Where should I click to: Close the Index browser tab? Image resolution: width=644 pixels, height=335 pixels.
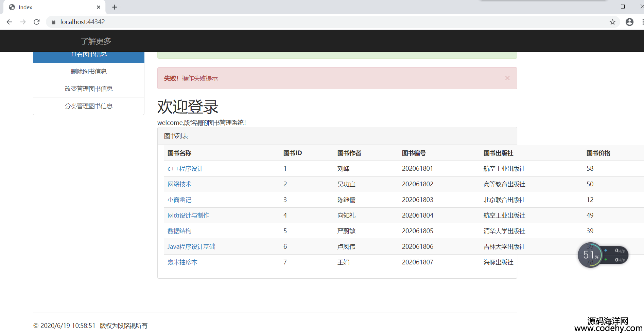point(99,7)
